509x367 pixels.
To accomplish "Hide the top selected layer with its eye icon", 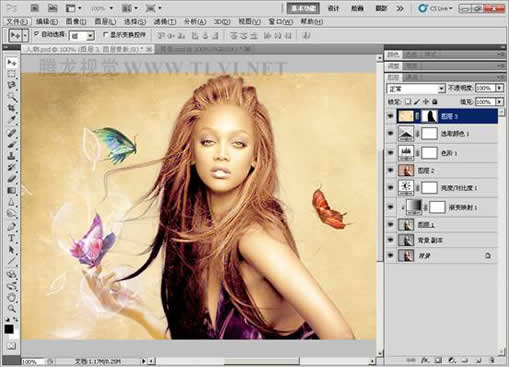I will point(390,116).
